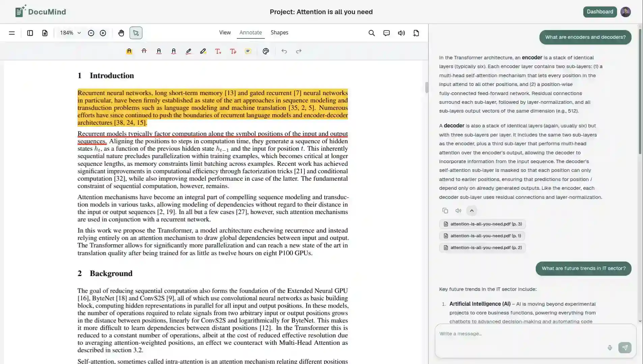Select the insert text tool

pyautogui.click(x=218, y=51)
